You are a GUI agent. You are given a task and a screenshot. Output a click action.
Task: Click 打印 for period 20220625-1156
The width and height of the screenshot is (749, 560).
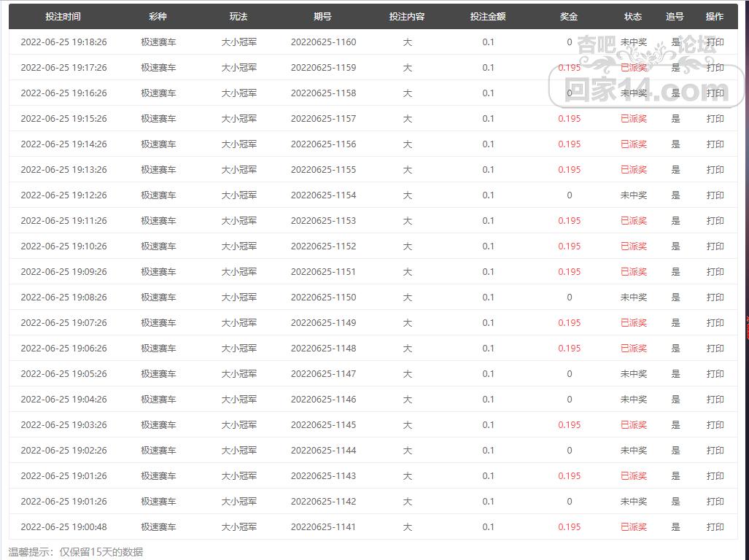(x=715, y=144)
